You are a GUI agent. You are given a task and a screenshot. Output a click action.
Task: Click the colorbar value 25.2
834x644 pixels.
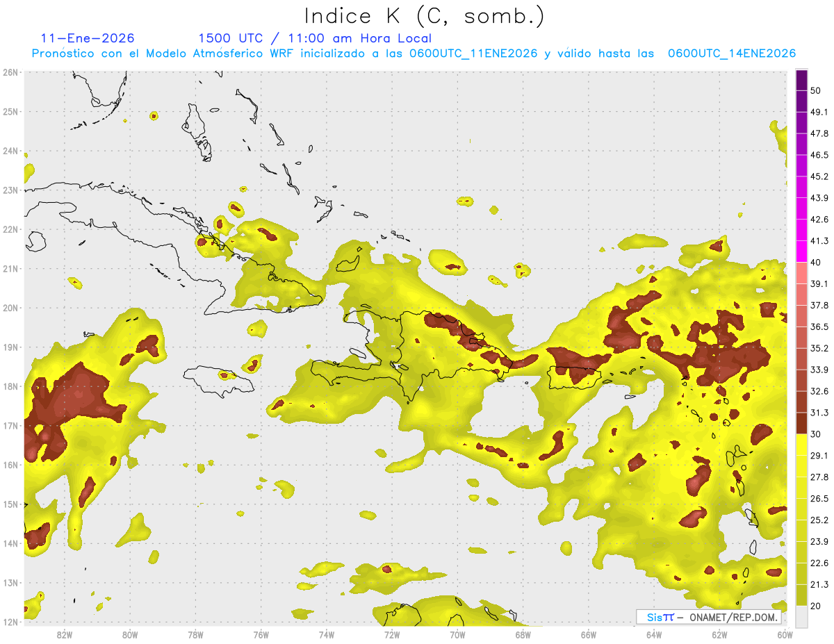tap(819, 520)
